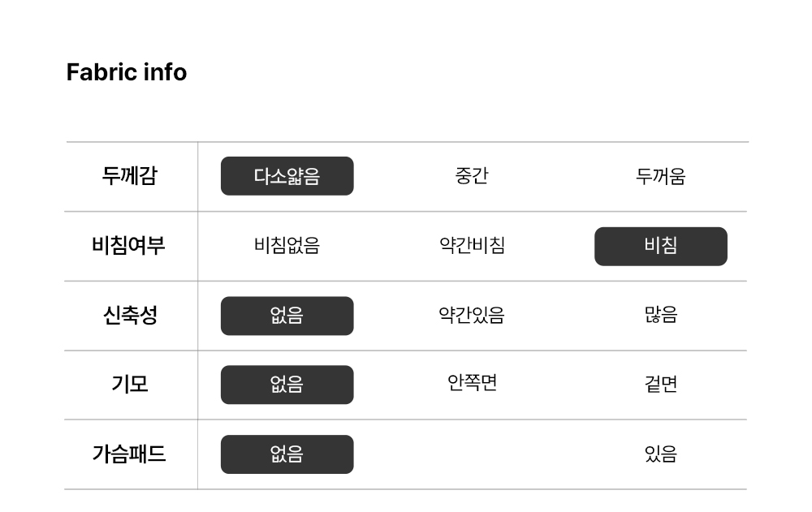The height and width of the screenshot is (512, 812).
Task: Select 없음 in the 신축성 row
Action: click(287, 316)
